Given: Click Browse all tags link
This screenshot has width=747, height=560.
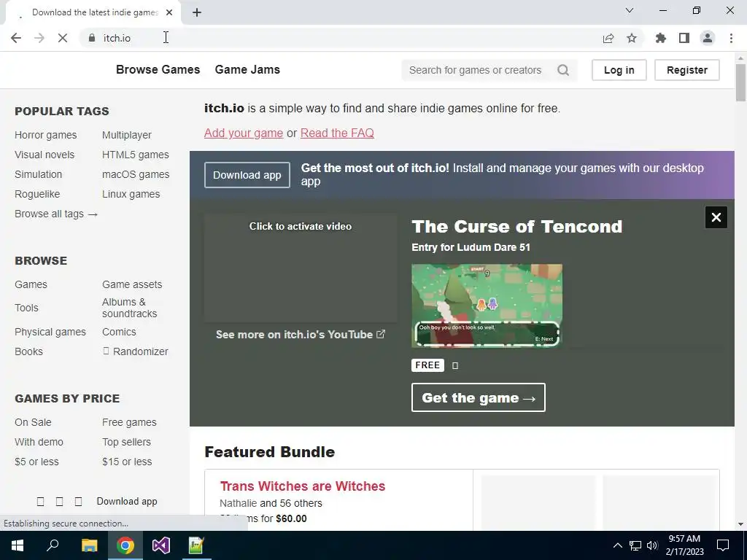Looking at the screenshot, I should pos(56,214).
